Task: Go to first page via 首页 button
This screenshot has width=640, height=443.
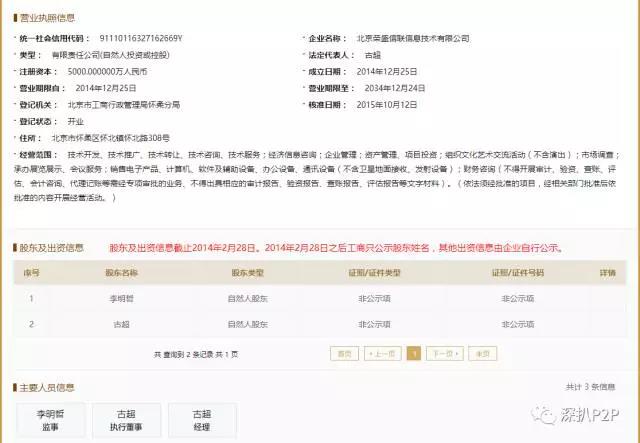Action: point(344,354)
